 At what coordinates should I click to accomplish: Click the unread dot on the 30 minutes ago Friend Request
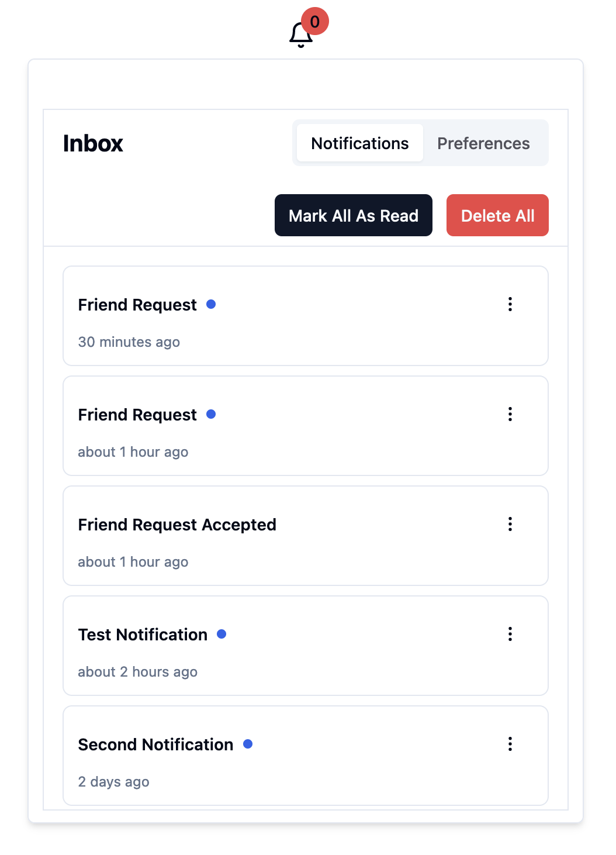pyautogui.click(x=211, y=304)
